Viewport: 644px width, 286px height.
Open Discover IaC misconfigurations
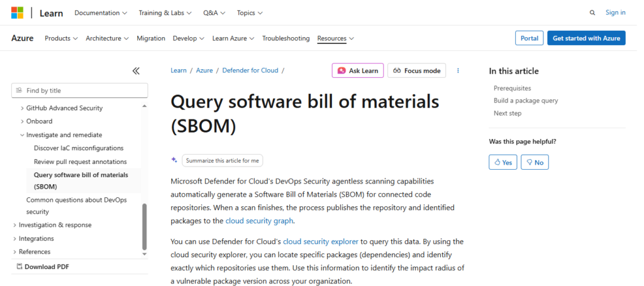pyautogui.click(x=79, y=148)
